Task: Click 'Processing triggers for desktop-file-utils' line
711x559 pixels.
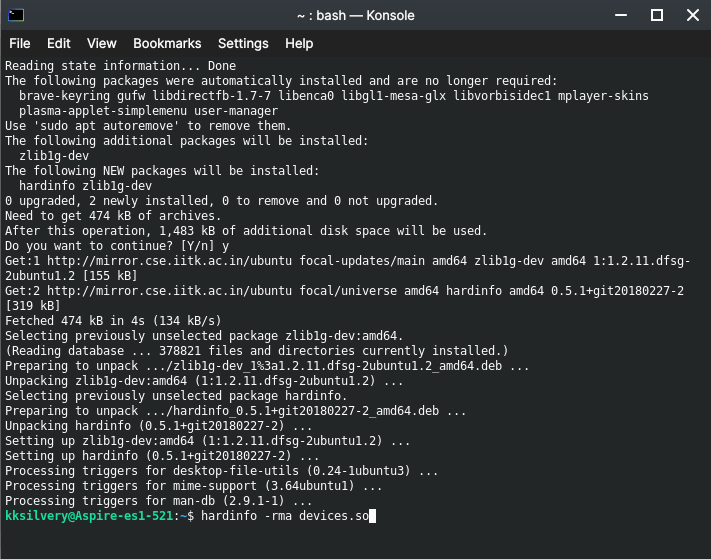Action: point(221,471)
